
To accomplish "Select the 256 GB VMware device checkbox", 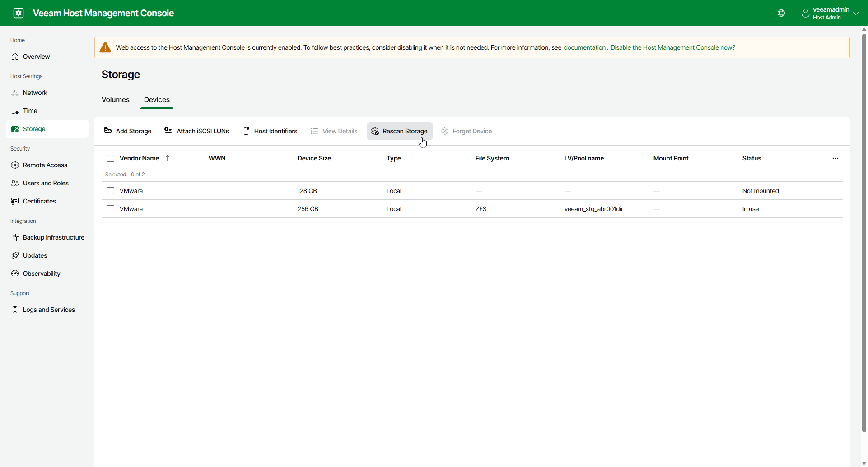I will coord(111,209).
